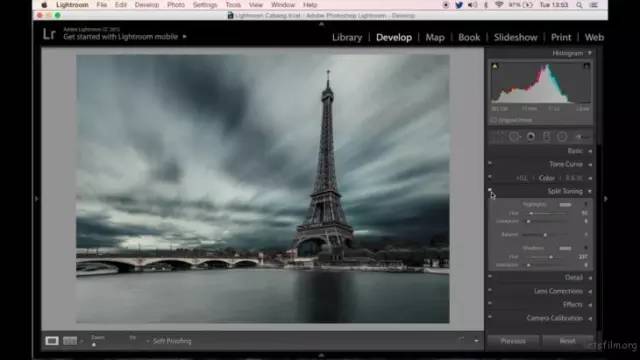This screenshot has height=360, width=640.
Task: Open Notification Center icon
Action: coord(594,5)
